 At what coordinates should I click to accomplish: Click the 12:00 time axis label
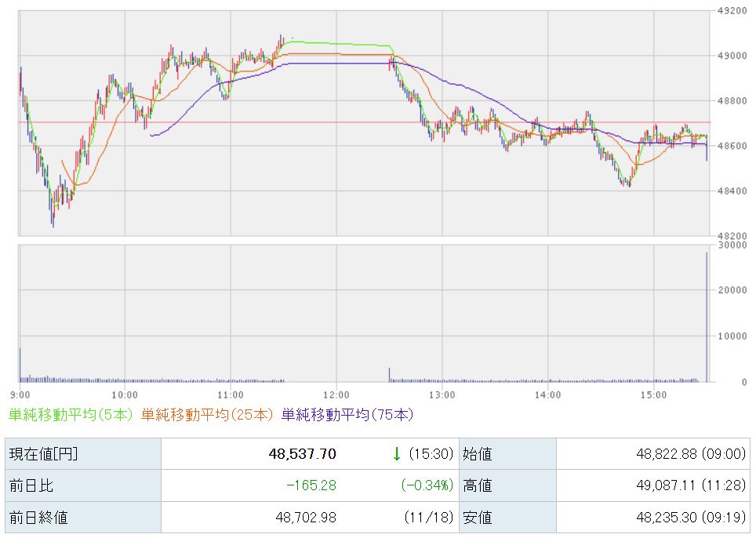[x=336, y=394]
